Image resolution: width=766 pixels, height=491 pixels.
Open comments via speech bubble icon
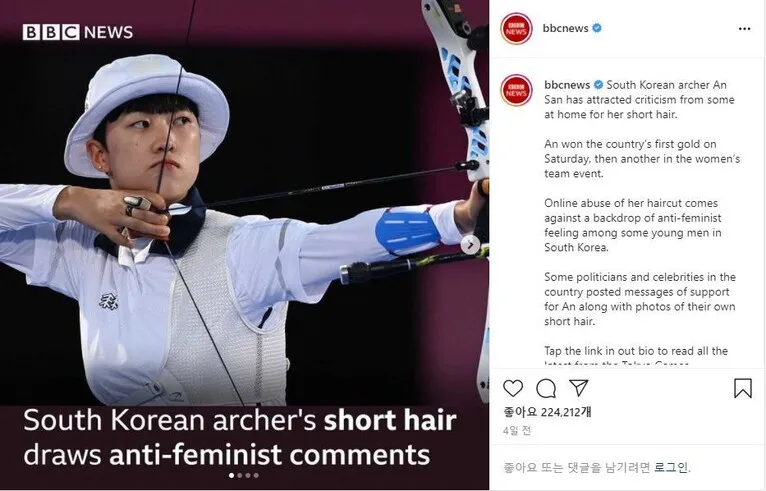pos(546,389)
